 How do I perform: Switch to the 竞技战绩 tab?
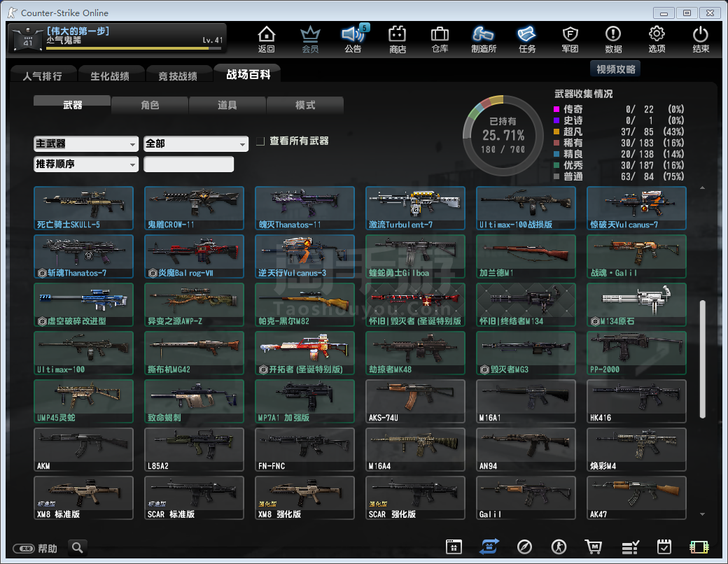point(178,76)
